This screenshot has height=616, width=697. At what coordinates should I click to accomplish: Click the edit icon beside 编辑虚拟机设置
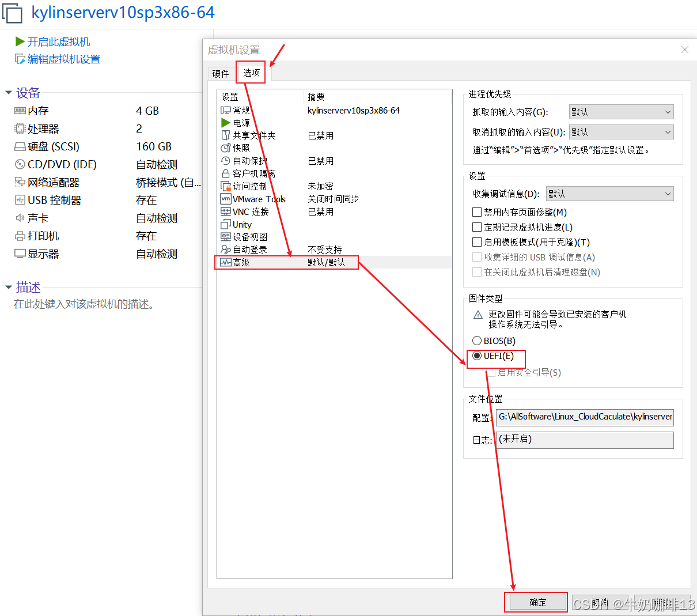pyautogui.click(x=20, y=59)
